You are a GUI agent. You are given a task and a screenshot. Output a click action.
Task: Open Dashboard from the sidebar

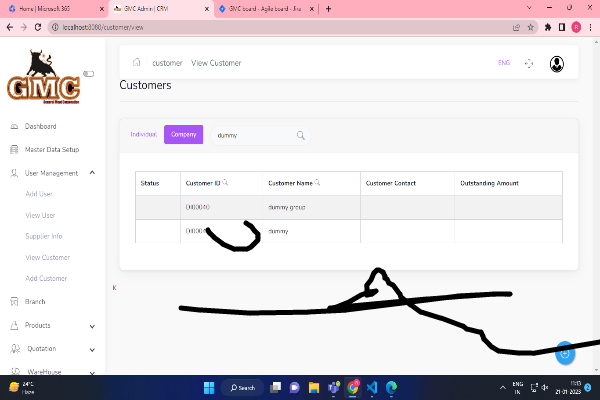point(40,127)
